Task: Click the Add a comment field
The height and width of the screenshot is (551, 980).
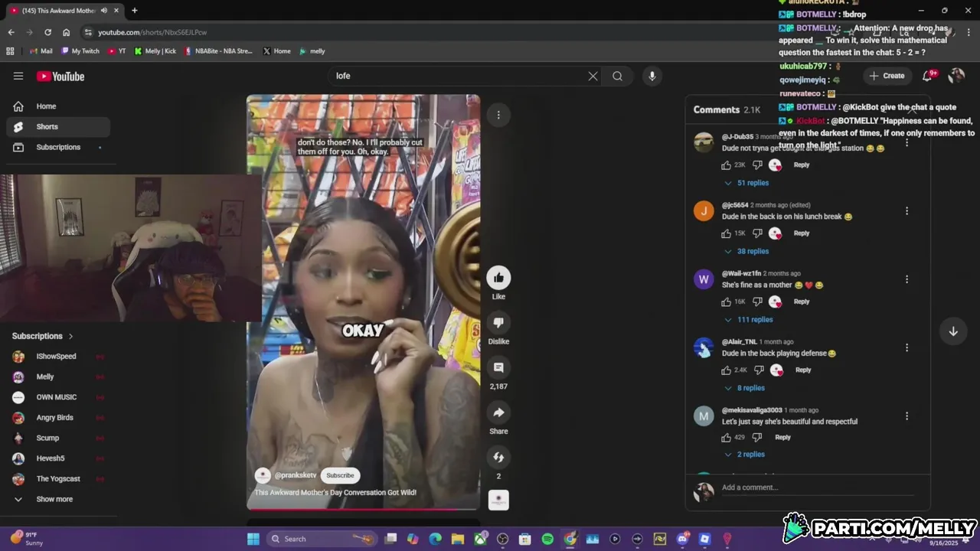Action: [818, 487]
